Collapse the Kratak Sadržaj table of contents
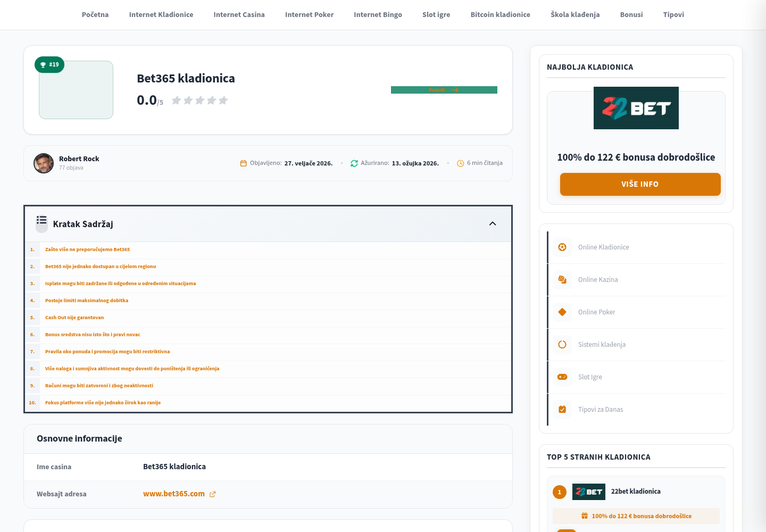 click(x=493, y=223)
